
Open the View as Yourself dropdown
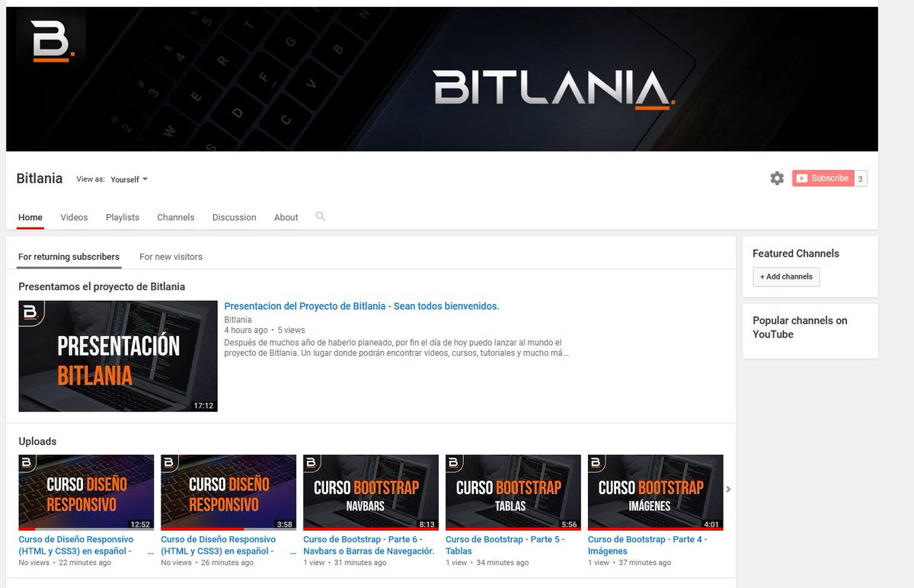point(129,180)
